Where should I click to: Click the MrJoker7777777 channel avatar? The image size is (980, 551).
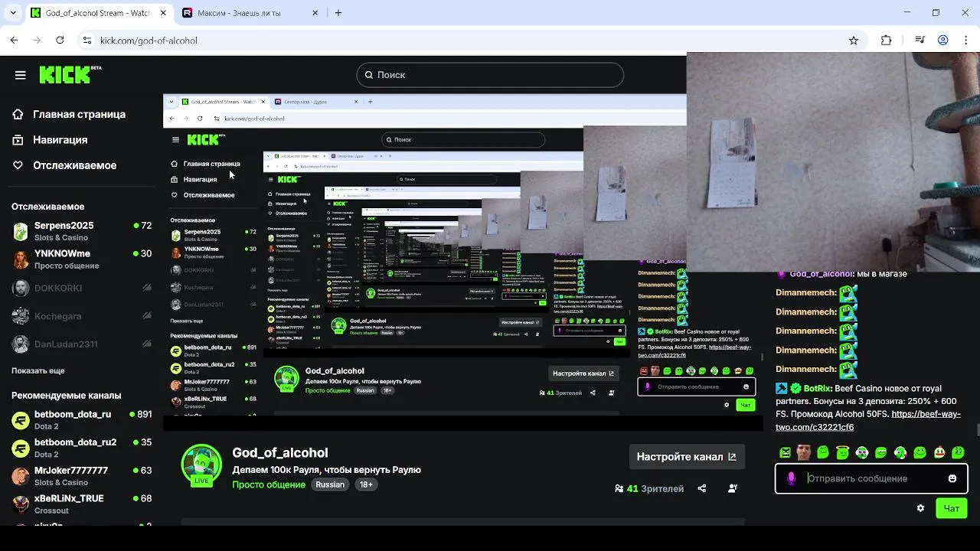21,476
